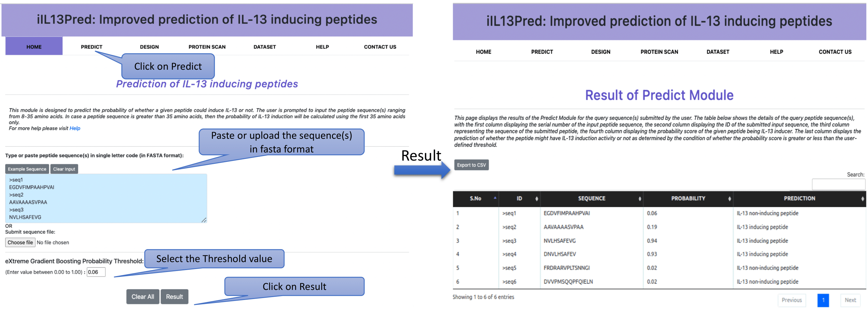Viewport: 868px width, 329px height.
Task: Open the DESIGN tab in left menu
Action: [149, 47]
